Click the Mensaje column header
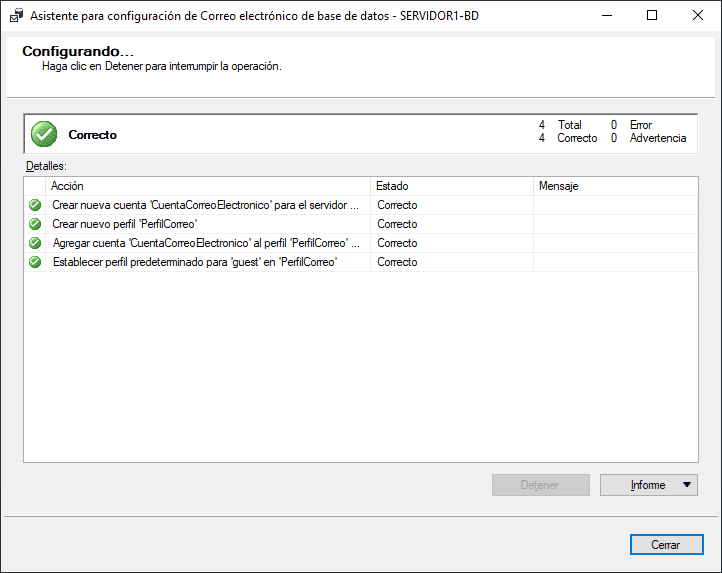The width and height of the screenshot is (722, 573). click(x=614, y=186)
